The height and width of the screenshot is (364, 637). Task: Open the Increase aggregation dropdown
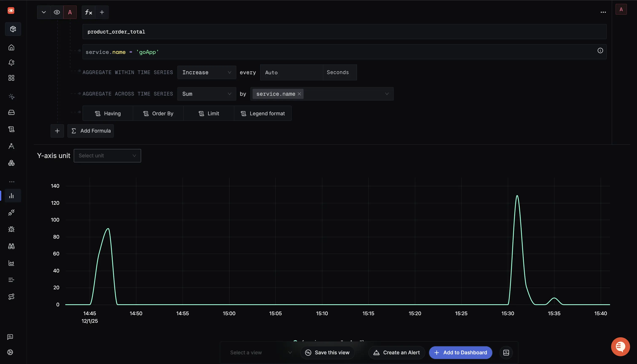(206, 72)
